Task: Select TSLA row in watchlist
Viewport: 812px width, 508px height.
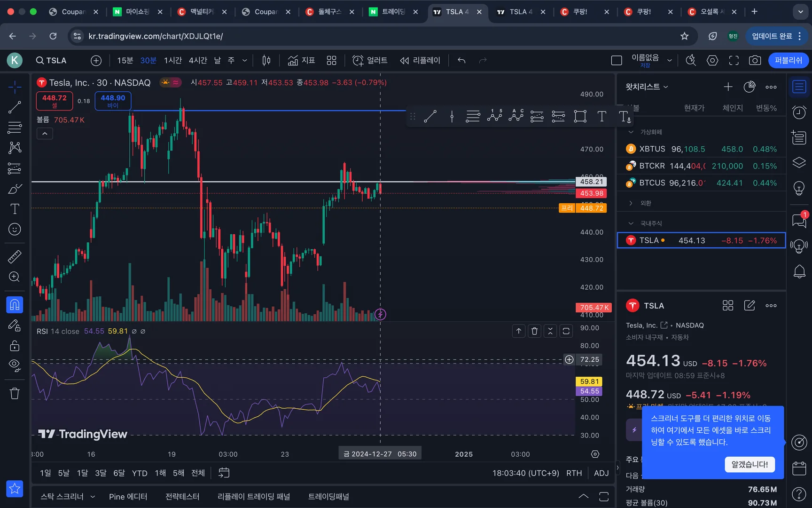Action: coord(701,240)
